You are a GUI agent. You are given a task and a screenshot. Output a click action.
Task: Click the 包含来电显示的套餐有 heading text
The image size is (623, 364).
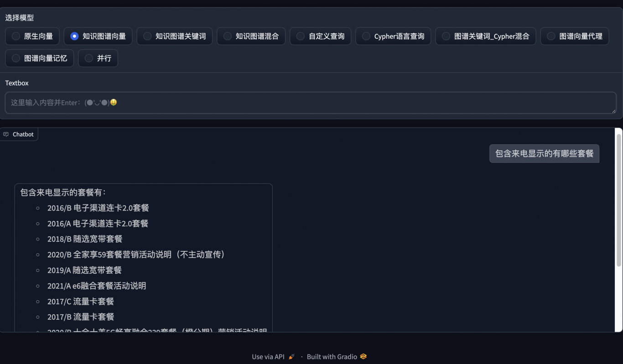63,192
